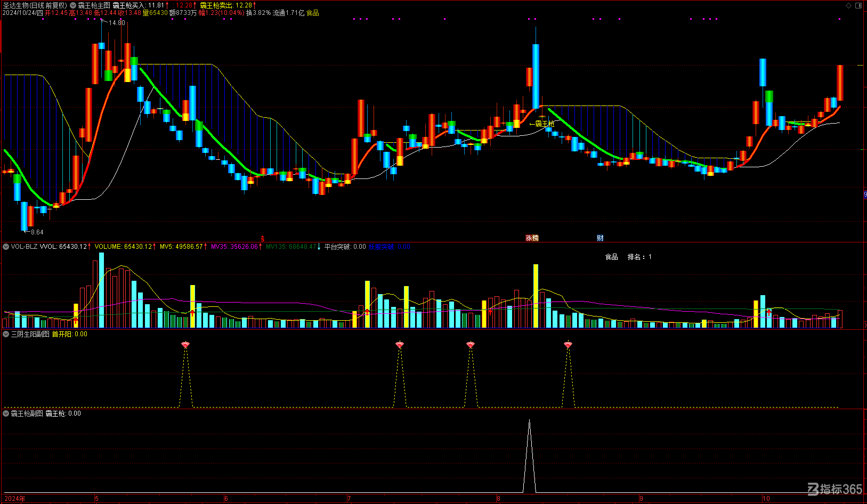Screen dimensions: 867x504
Task: Click the last red candlestick at the right edge
Action: click(840, 83)
